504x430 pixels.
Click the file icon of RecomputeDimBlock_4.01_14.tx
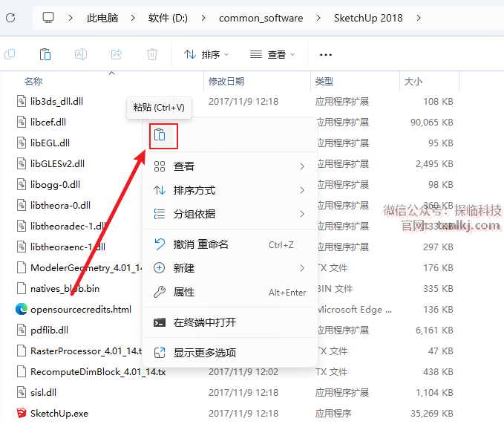[x=22, y=371]
